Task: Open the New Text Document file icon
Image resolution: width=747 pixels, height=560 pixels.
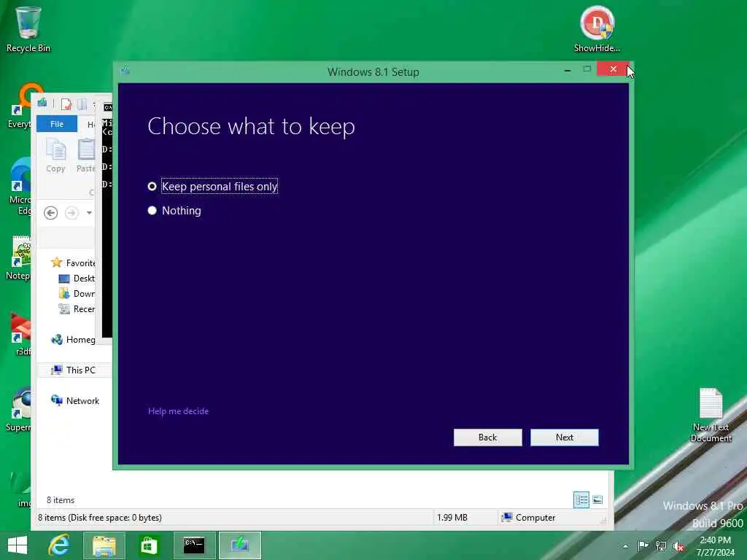Action: pyautogui.click(x=711, y=415)
